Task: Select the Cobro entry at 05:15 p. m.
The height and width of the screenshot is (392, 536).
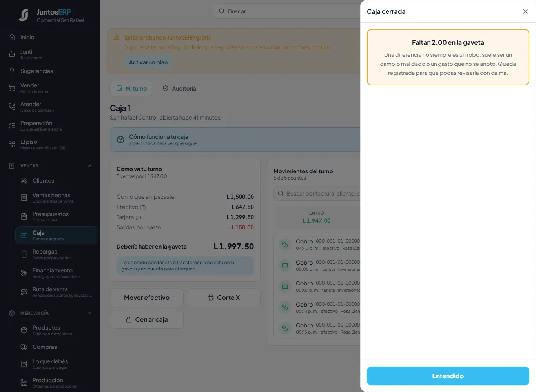Action: [317, 328]
